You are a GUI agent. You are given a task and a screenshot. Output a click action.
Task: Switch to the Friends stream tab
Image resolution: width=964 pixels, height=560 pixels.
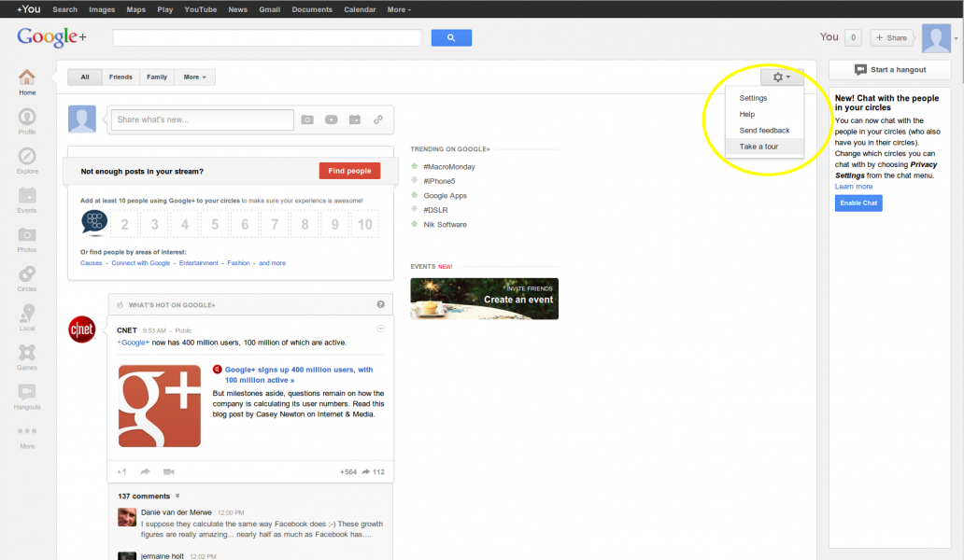click(x=120, y=77)
